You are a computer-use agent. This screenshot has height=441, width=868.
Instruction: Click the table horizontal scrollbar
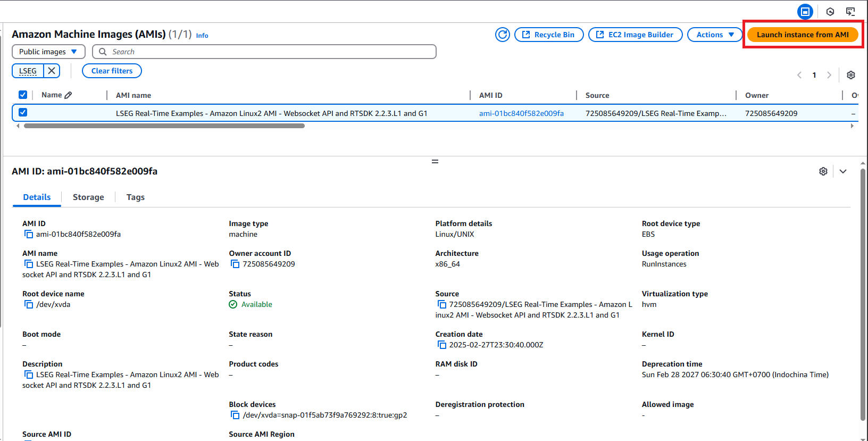[x=164, y=126]
